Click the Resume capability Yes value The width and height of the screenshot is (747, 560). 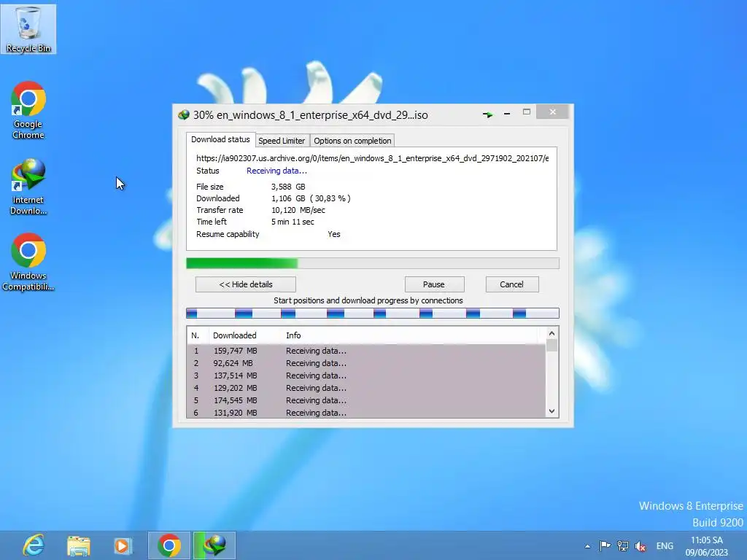334,234
